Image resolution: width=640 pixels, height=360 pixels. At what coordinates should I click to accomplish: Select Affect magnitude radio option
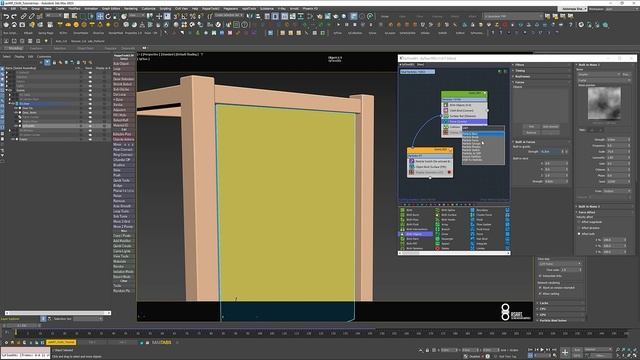579,222
